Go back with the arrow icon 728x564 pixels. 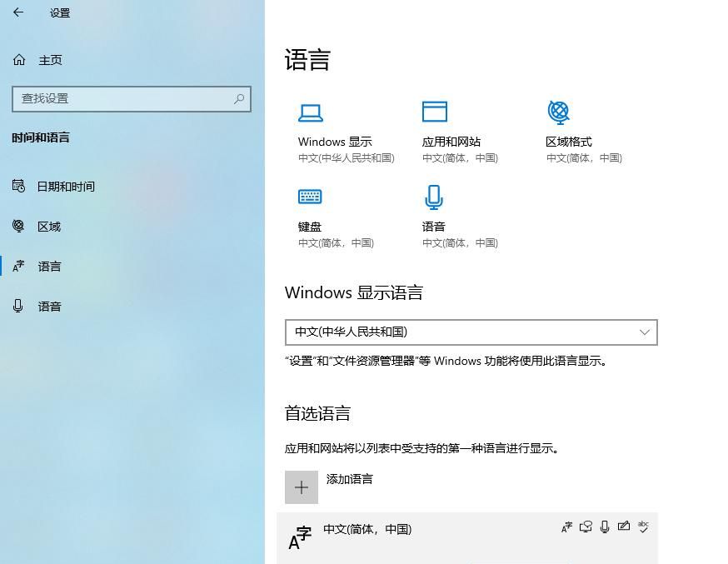coord(18,12)
